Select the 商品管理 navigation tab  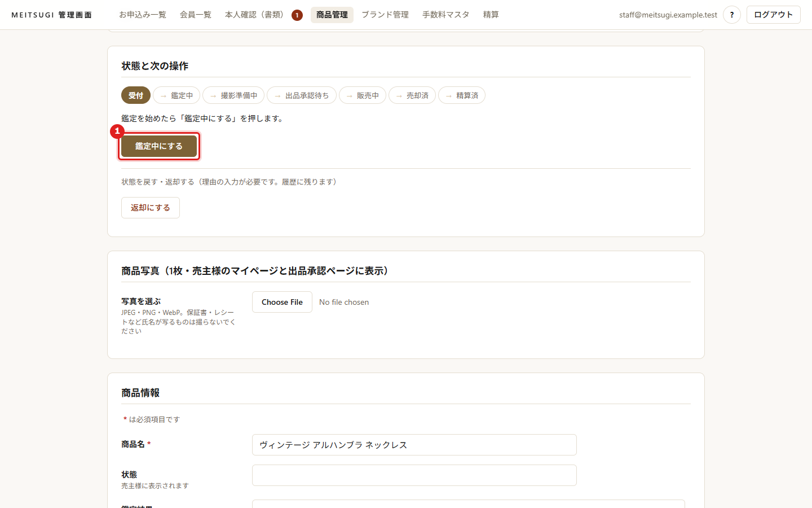[332, 15]
